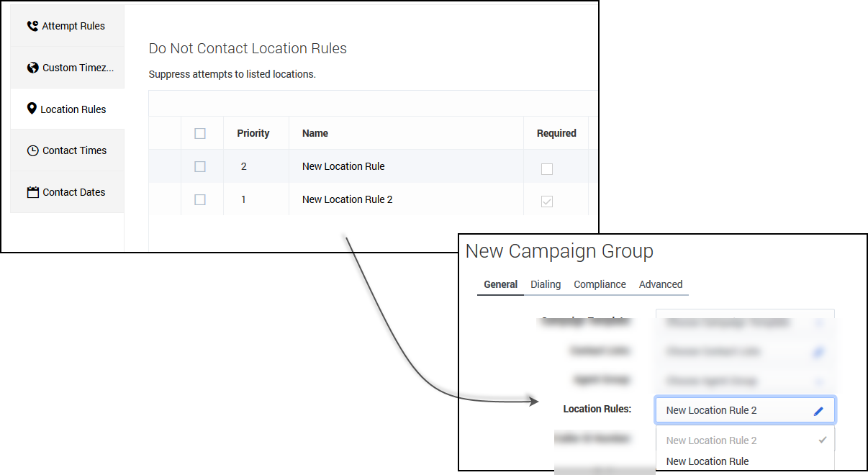Select the row checkbox for New Location Rule

coord(200,166)
